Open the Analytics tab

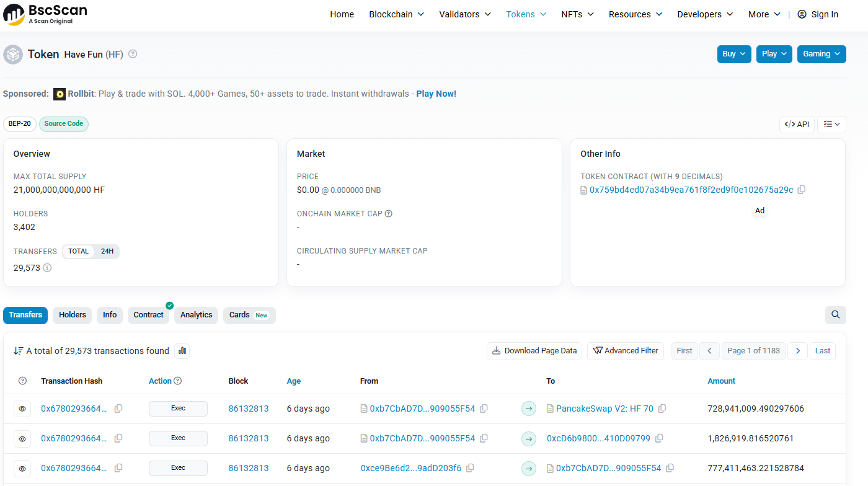pyautogui.click(x=196, y=315)
